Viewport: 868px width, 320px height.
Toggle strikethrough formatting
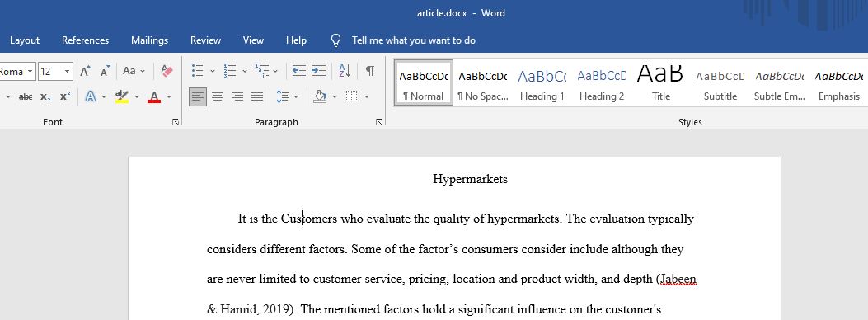26,96
